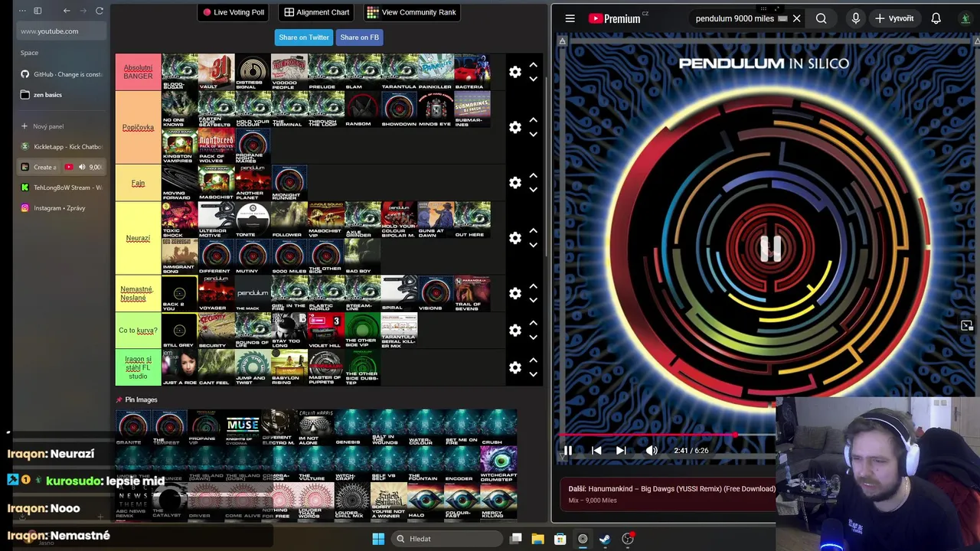Switch to GitHub tab in sidebar
Viewport: 980px width, 551px height.
click(62, 74)
